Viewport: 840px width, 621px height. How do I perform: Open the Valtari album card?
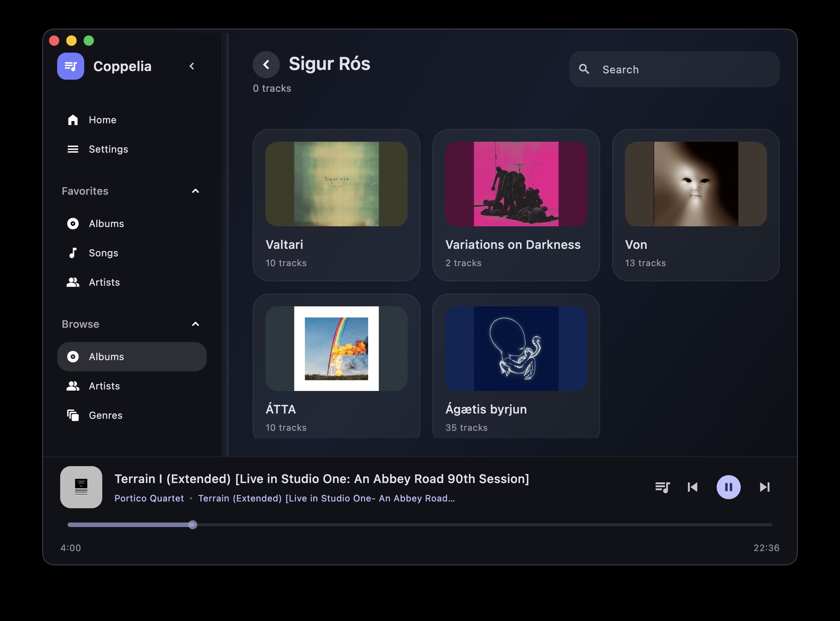(x=336, y=205)
